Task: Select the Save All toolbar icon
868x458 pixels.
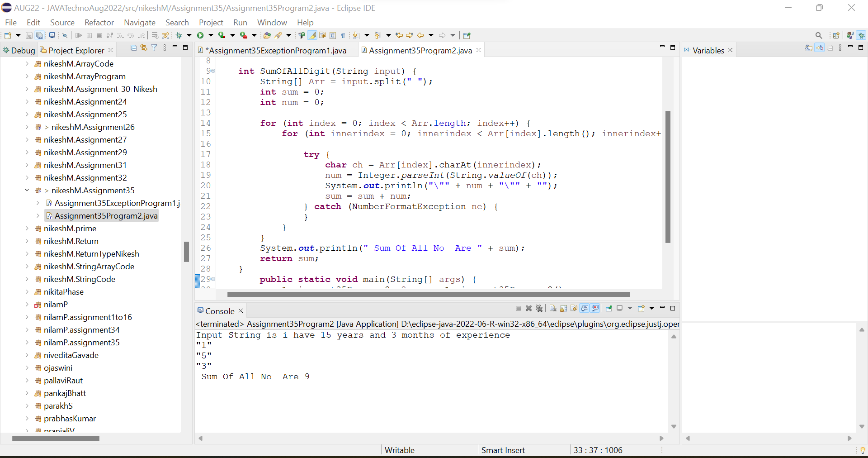Action: (40, 35)
